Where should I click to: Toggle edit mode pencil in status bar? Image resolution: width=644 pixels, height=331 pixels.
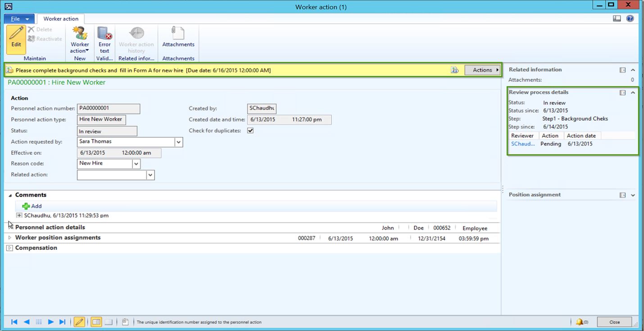point(79,322)
